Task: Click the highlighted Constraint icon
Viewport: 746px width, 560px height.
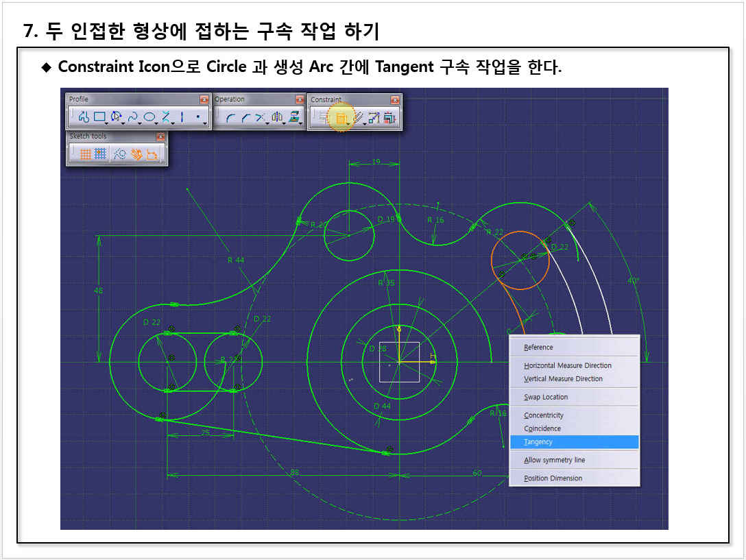Action: [x=341, y=118]
